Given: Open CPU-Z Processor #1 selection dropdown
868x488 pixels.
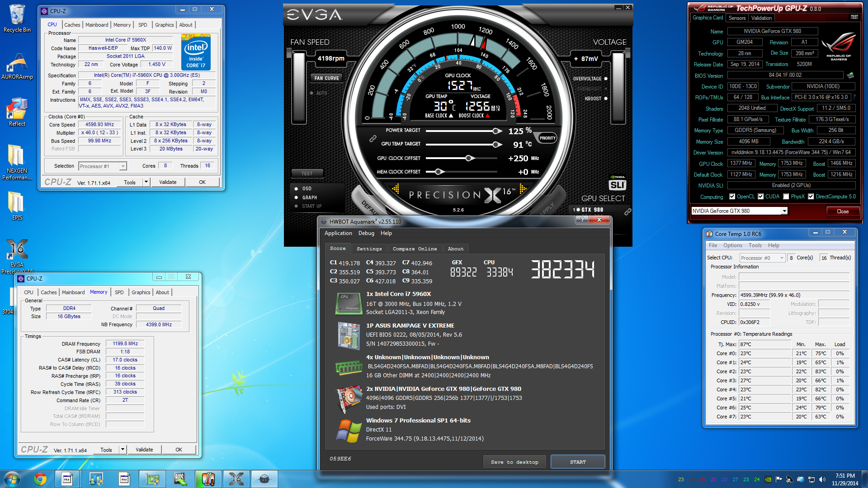Looking at the screenshot, I should coord(103,166).
